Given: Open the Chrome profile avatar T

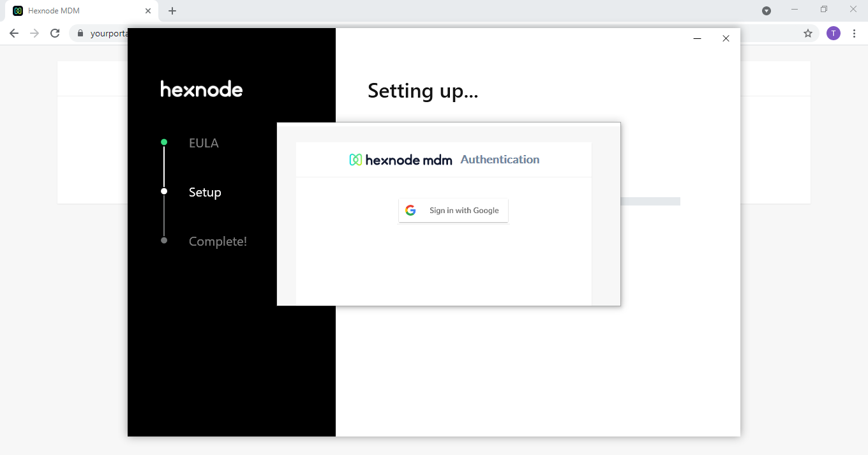Looking at the screenshot, I should click(x=834, y=33).
